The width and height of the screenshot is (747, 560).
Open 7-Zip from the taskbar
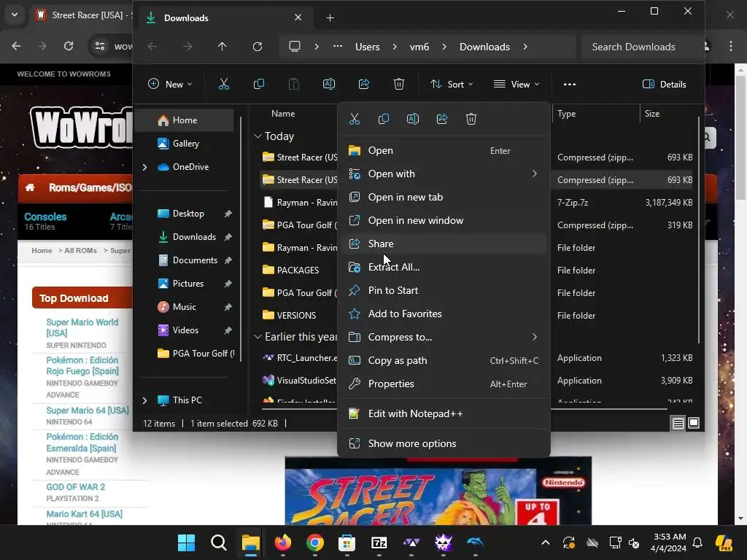coord(379,542)
